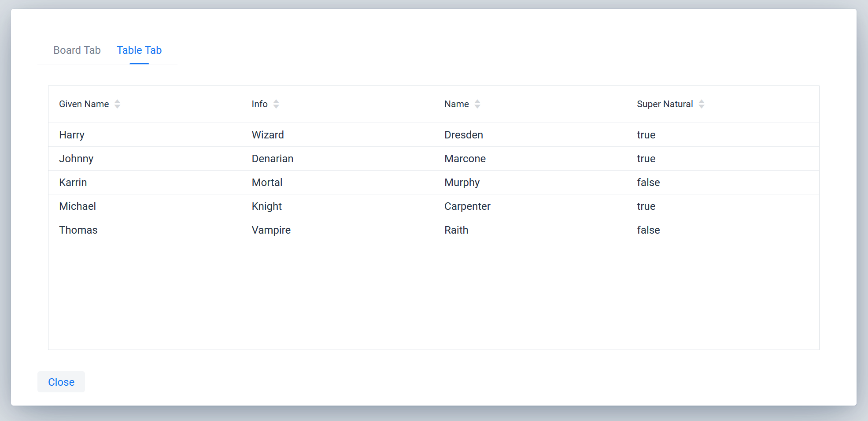Click the false value in Murphy's row
This screenshot has height=421, width=868.
pos(648,182)
